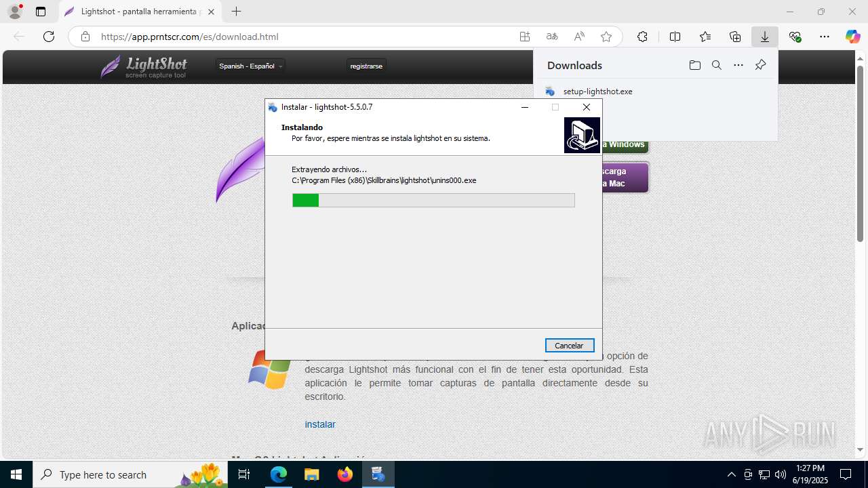Toggle split screen icon

pos(675,37)
